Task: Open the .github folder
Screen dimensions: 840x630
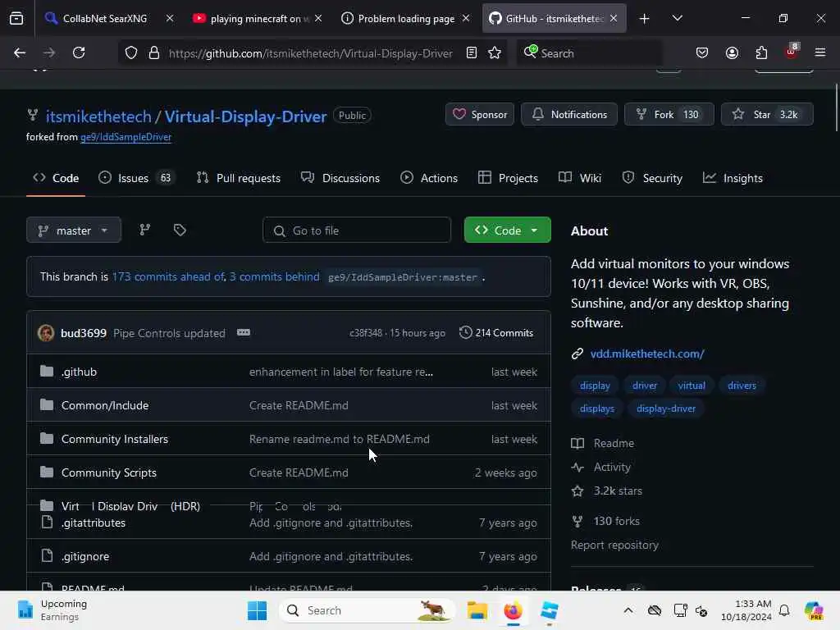Action: pos(79,372)
